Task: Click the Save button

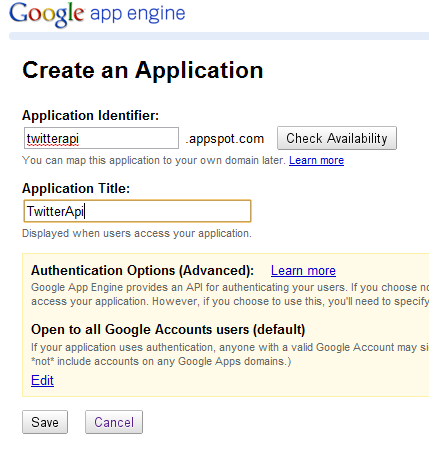Action: click(45, 422)
